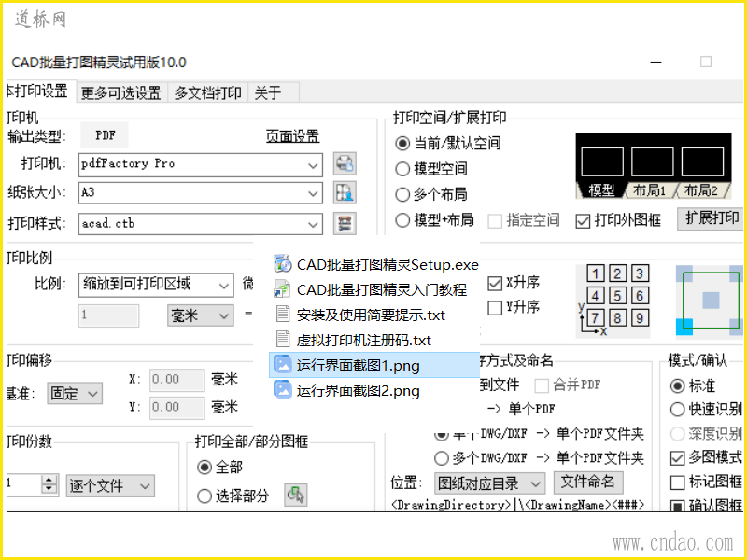The height and width of the screenshot is (560, 747).
Task: Open printer properties icon beside pdfFactory Pro
Action: 345,164
